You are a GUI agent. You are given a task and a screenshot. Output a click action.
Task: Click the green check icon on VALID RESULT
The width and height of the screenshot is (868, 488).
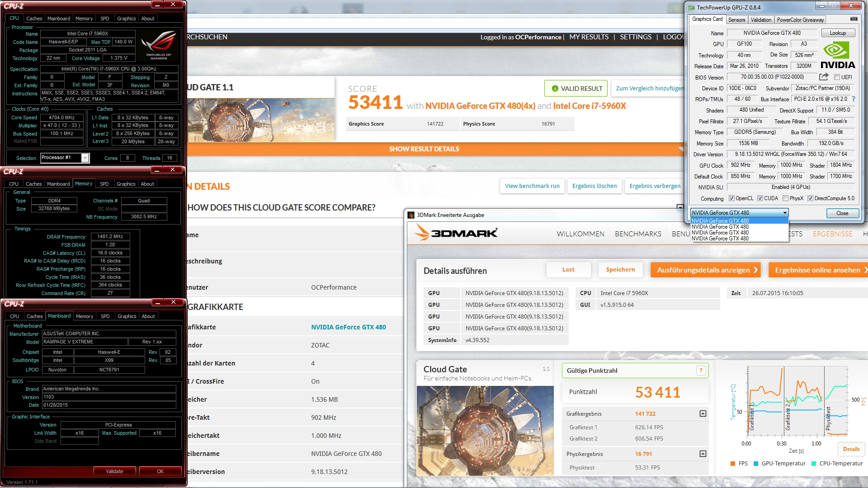click(x=555, y=89)
